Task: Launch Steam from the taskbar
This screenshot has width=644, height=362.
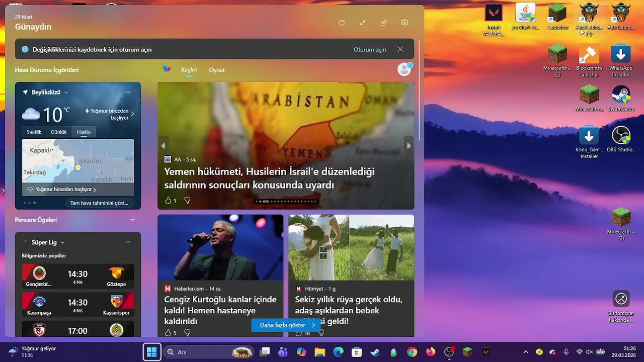Action: click(375, 352)
